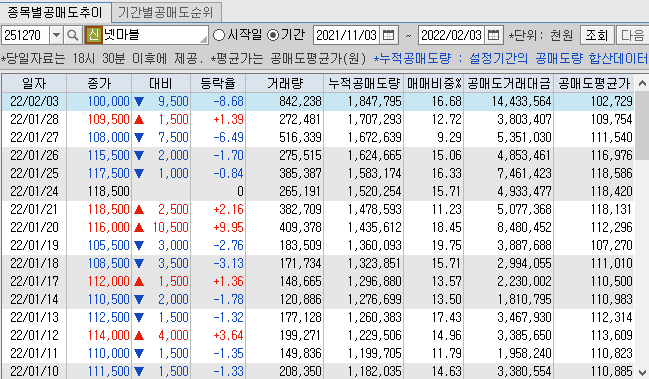Click the 다음 next button
649x379 pixels.
pyautogui.click(x=632, y=35)
